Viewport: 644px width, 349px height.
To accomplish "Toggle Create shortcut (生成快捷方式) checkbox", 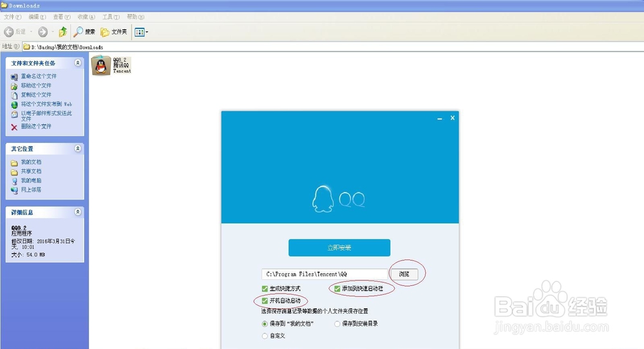I will pyautogui.click(x=265, y=288).
